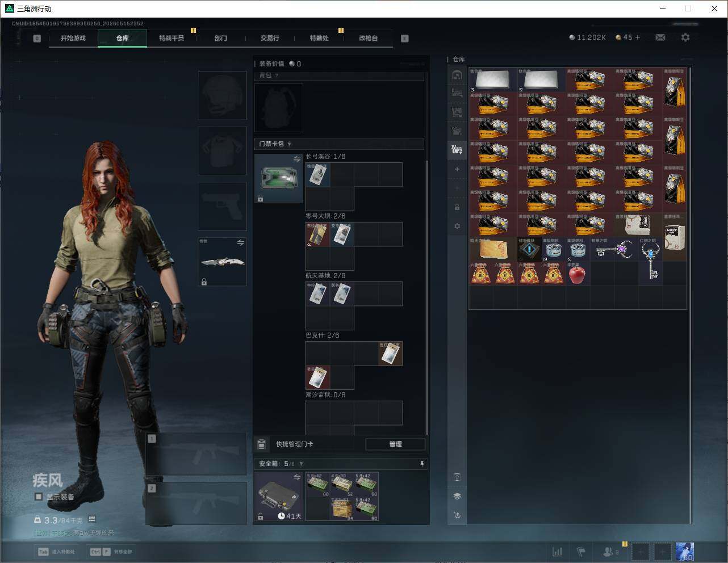Click the operator name 疾风
This screenshot has width=728, height=563.
48,481
